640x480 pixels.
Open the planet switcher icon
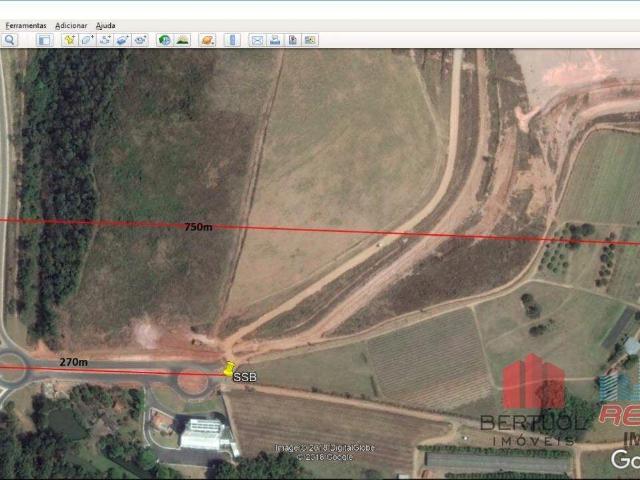point(207,40)
